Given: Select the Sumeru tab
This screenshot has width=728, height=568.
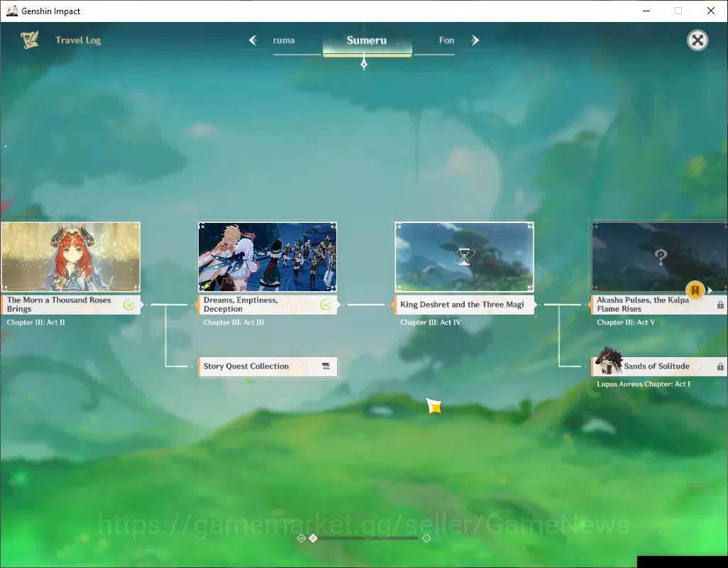Looking at the screenshot, I should 367,41.
